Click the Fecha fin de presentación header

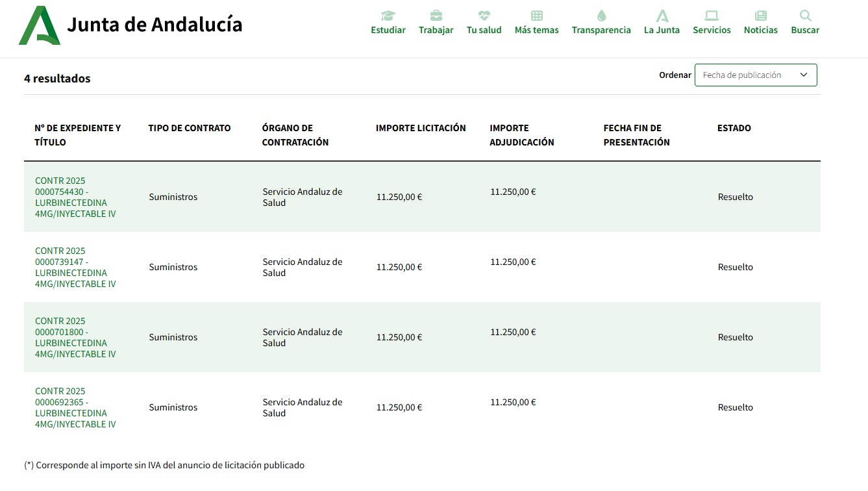pyautogui.click(x=636, y=135)
